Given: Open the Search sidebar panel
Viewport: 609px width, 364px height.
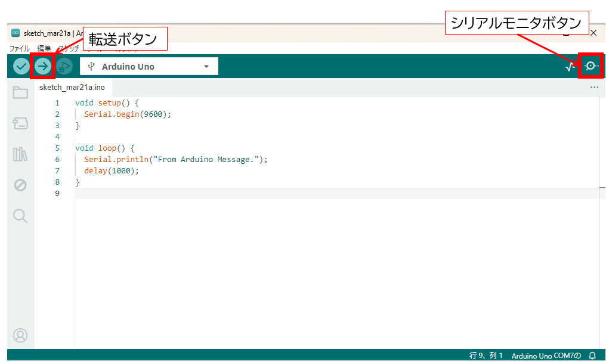Looking at the screenshot, I should click(x=20, y=216).
